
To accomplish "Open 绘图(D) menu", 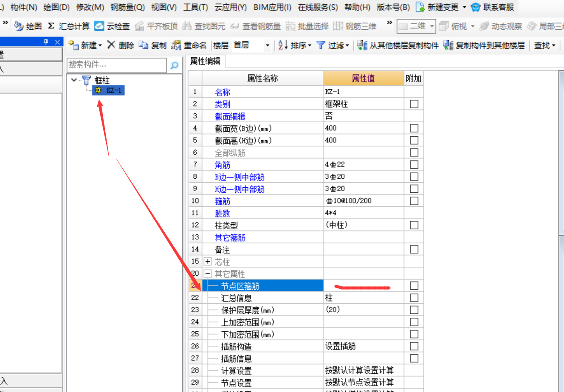I will click(x=56, y=7).
